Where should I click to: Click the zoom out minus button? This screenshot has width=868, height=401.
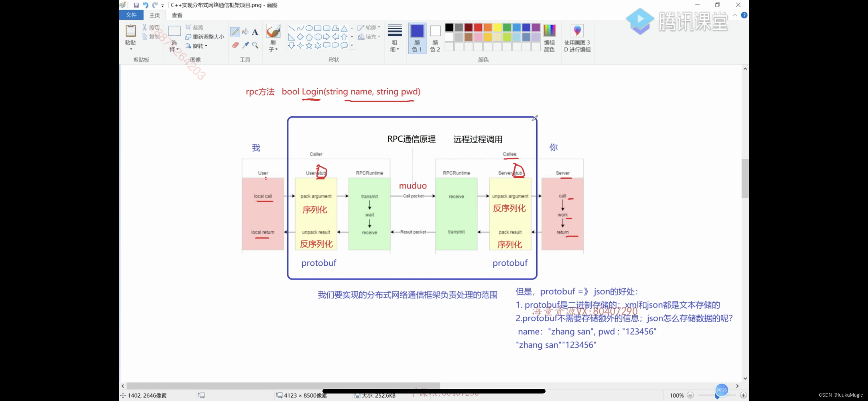(x=690, y=395)
